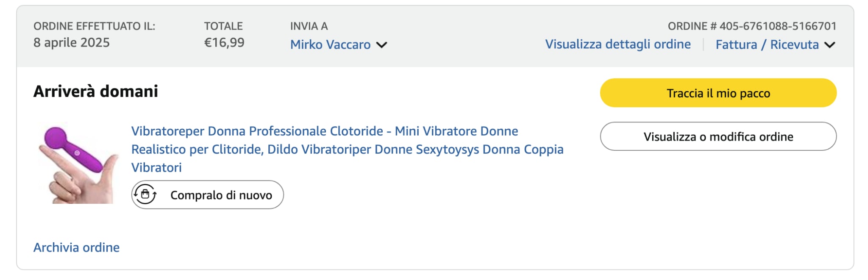
Task: Expand the Mirko Vaccaro recipient chevron
Action: click(x=382, y=45)
